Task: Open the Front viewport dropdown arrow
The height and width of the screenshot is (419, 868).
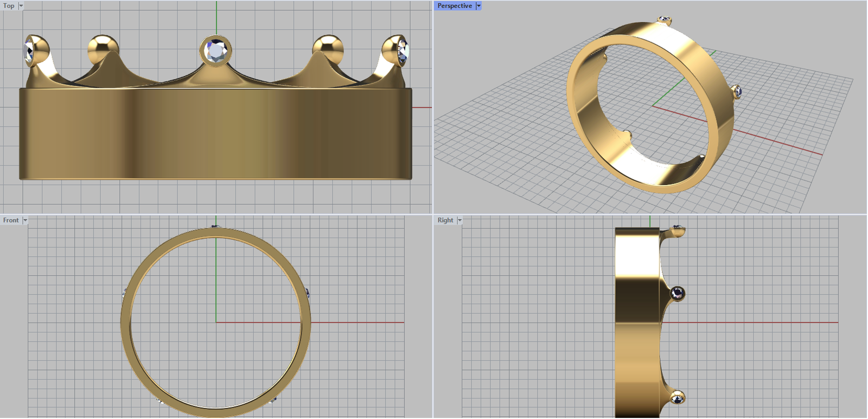Action: click(x=25, y=220)
